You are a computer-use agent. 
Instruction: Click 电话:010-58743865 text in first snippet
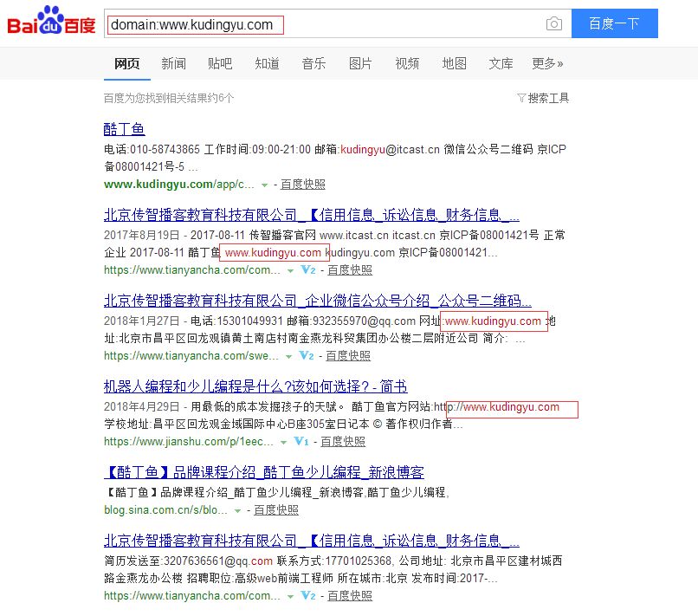(152, 149)
